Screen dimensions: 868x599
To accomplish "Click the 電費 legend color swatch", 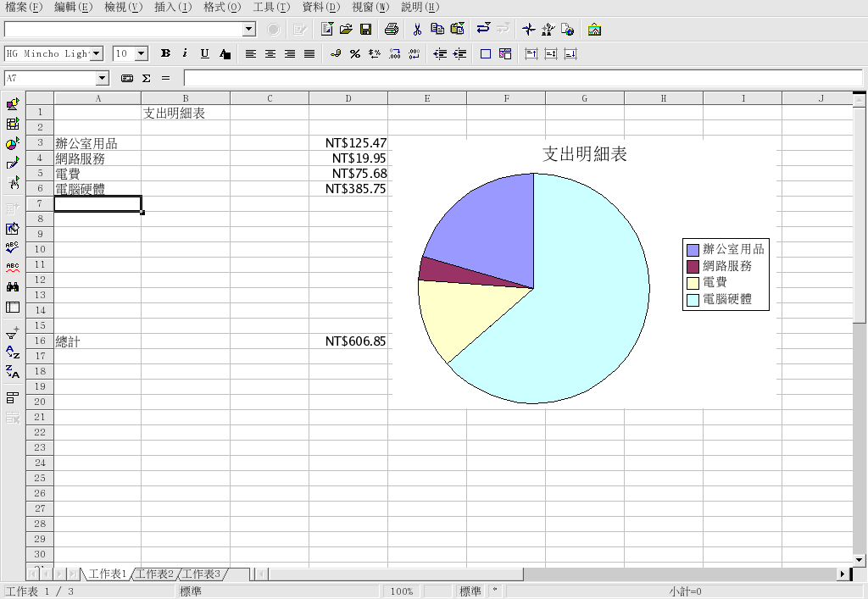I will click(693, 283).
